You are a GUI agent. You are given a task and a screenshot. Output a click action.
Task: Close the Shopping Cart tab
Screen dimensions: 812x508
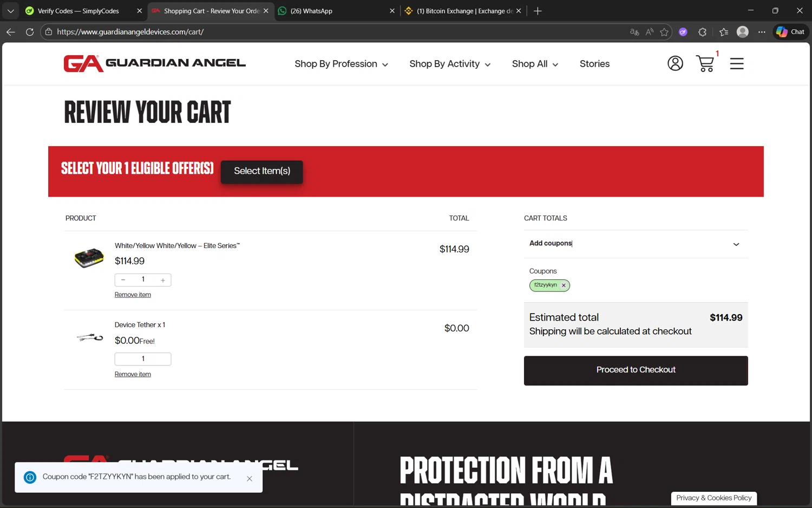coord(266,11)
